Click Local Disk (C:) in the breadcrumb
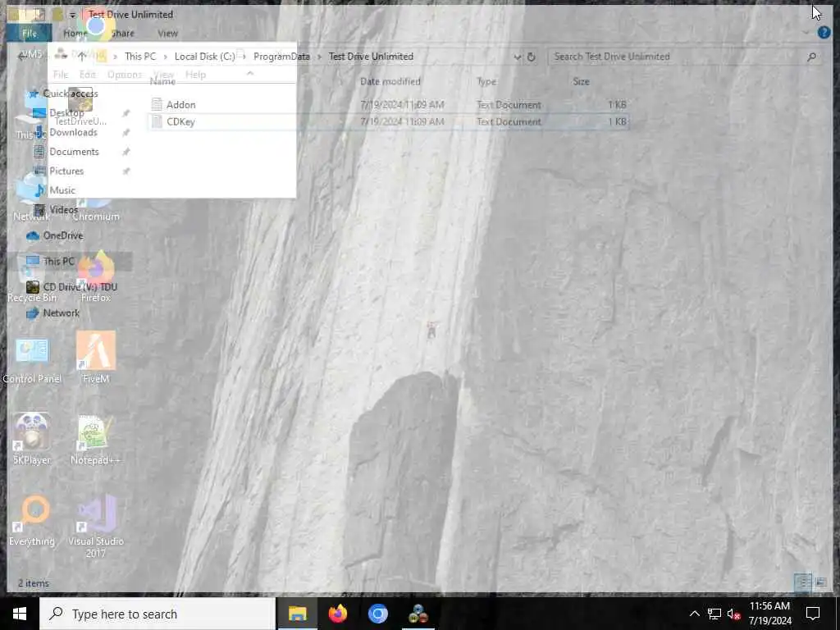840x630 pixels. pyautogui.click(x=204, y=57)
